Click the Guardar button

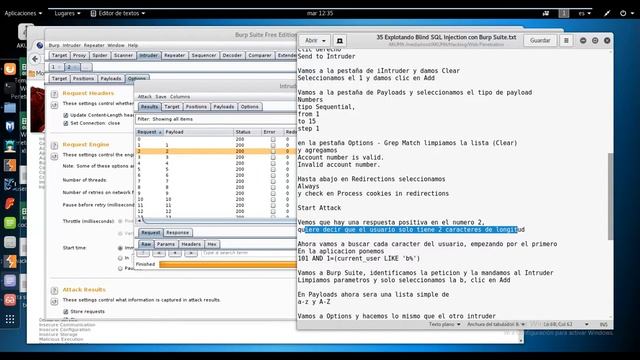point(540,40)
